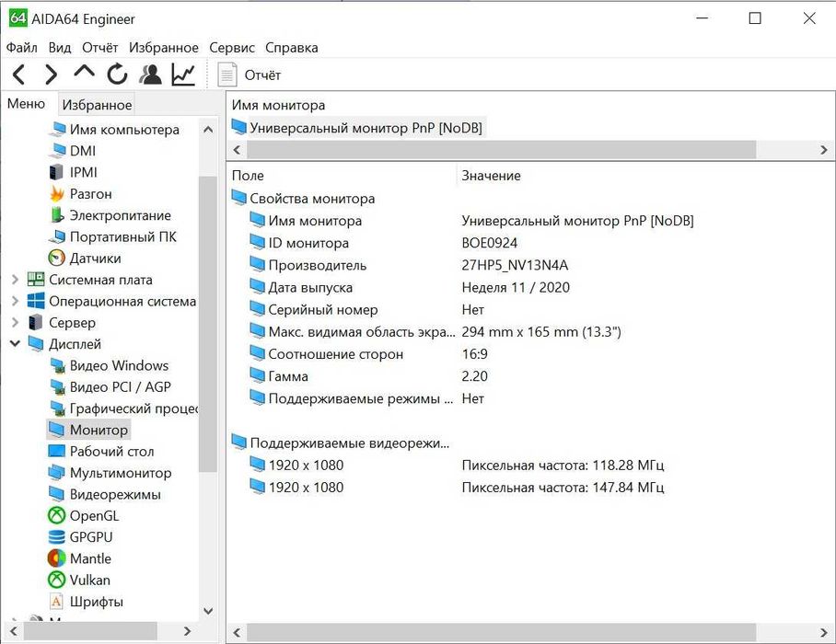Screen dimensions: 836x644
Task: Click the Шрифты font icon
Action: pyautogui.click(x=56, y=602)
